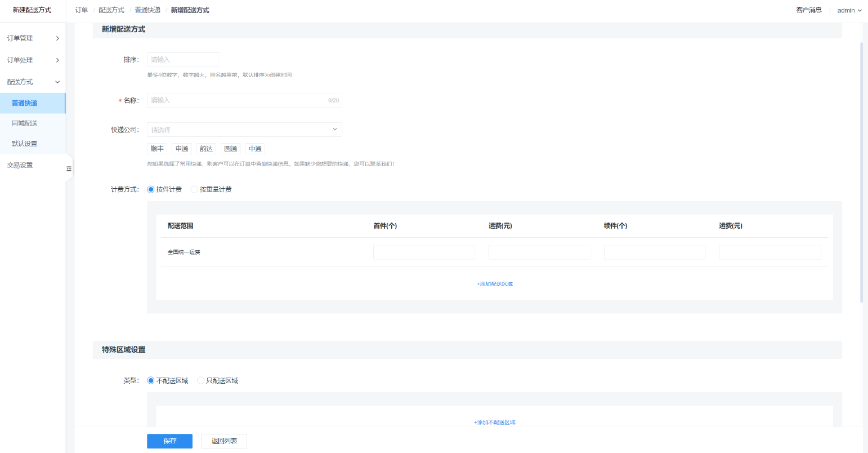Collapse the 配送方式 menu chevron
The width and height of the screenshot is (868, 453).
57,82
